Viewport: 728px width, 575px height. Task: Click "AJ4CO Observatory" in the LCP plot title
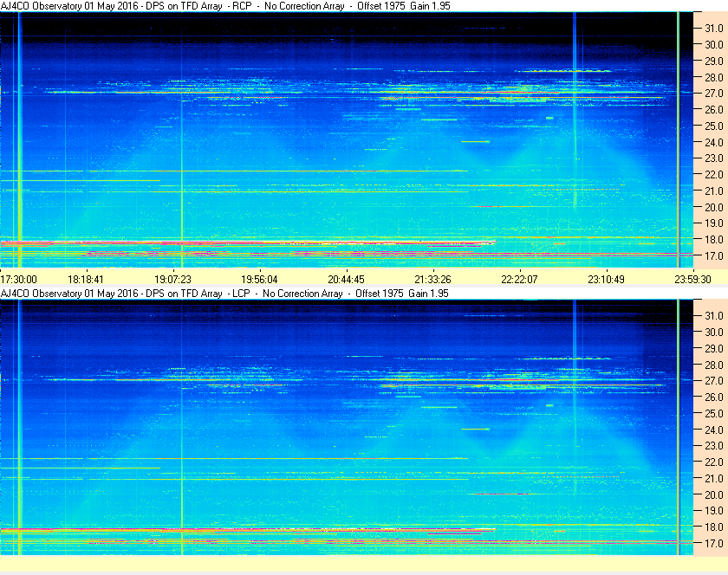click(x=42, y=294)
